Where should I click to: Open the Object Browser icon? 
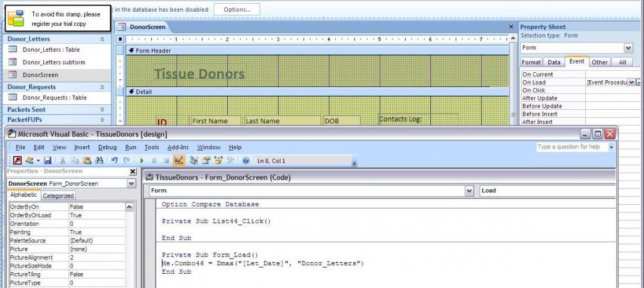coord(218,161)
